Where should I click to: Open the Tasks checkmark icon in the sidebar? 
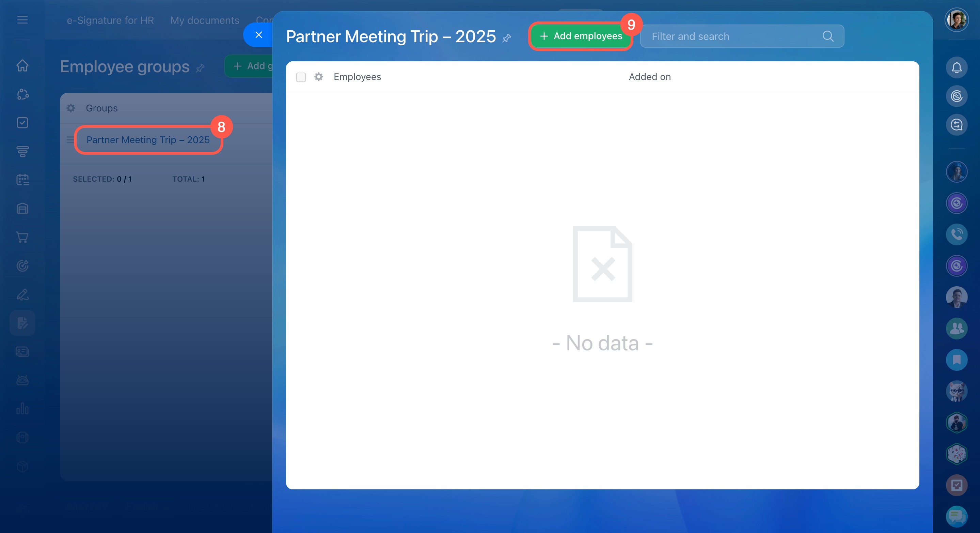point(22,123)
